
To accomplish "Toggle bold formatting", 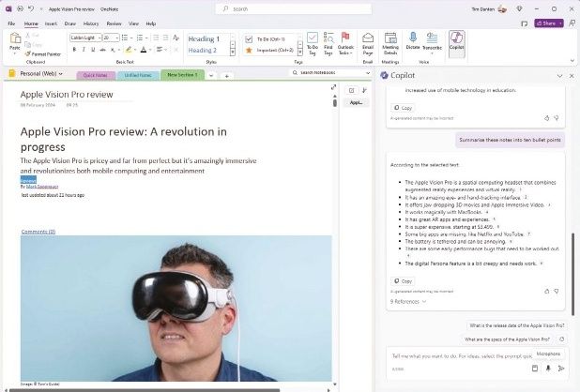I will point(74,50).
